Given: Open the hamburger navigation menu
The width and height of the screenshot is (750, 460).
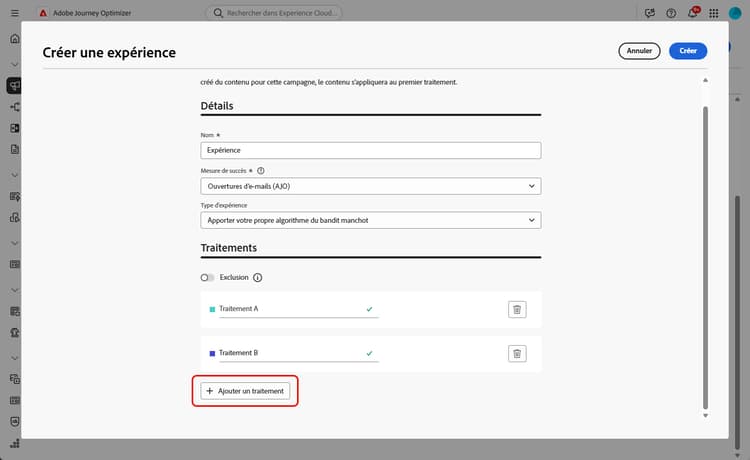Looking at the screenshot, I should coord(14,13).
